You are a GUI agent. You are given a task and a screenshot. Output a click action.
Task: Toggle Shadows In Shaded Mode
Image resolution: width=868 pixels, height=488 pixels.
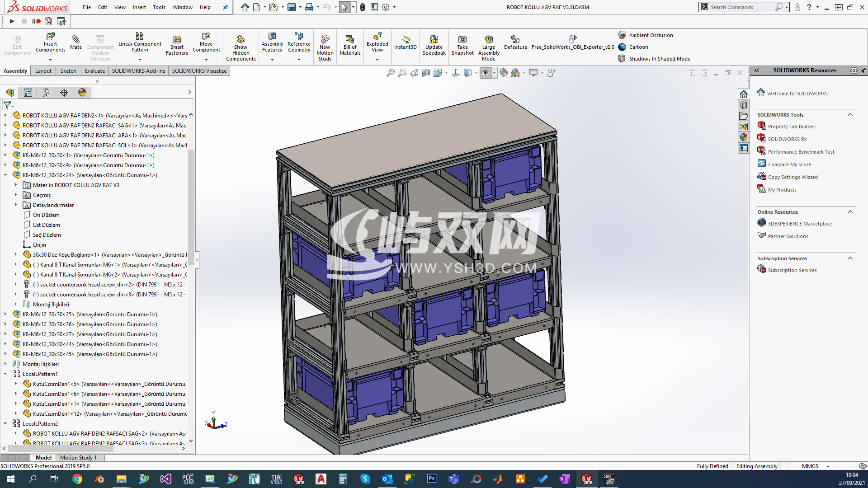tap(659, 59)
